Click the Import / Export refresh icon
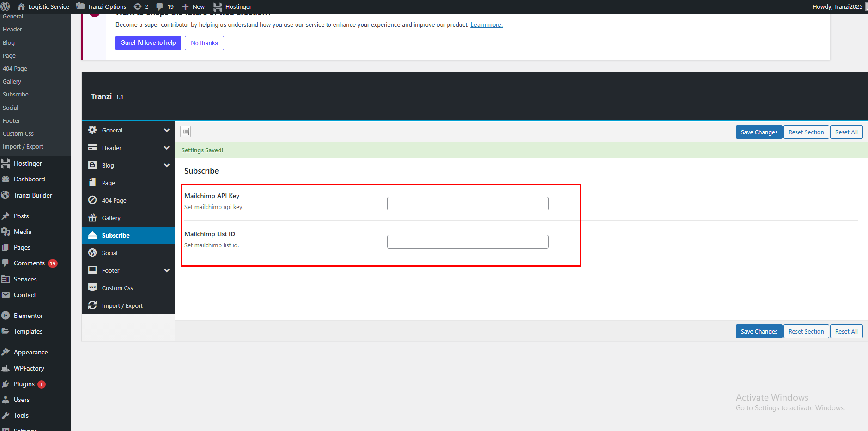868x431 pixels. tap(92, 305)
